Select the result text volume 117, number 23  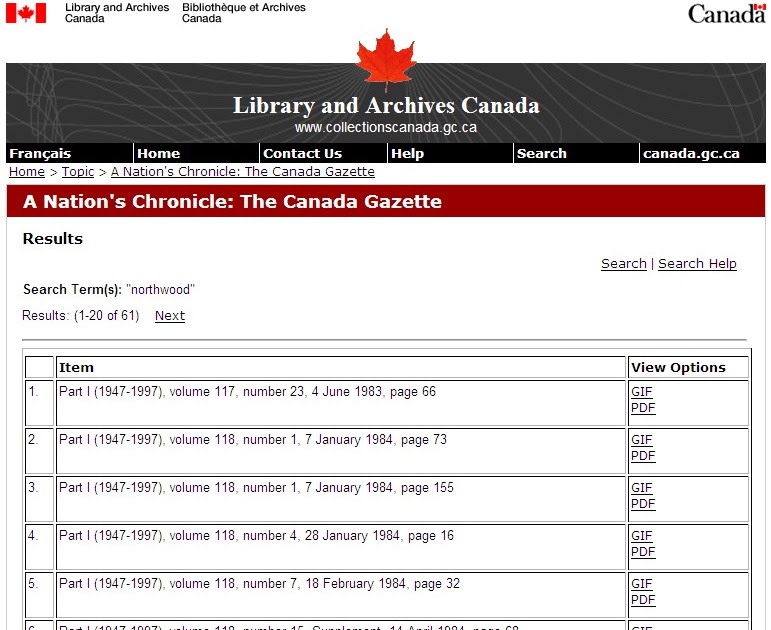[237, 391]
